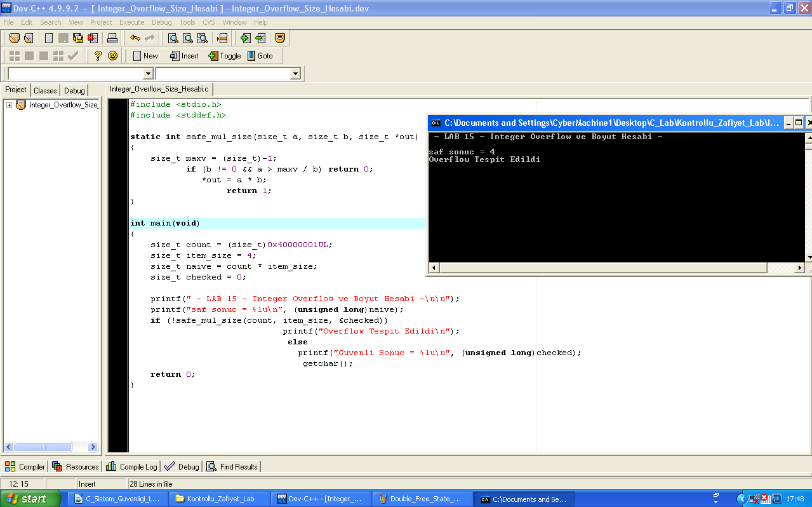Open the Compiler bottom tab
Viewport: 812px width, 507px height.
tap(25, 466)
